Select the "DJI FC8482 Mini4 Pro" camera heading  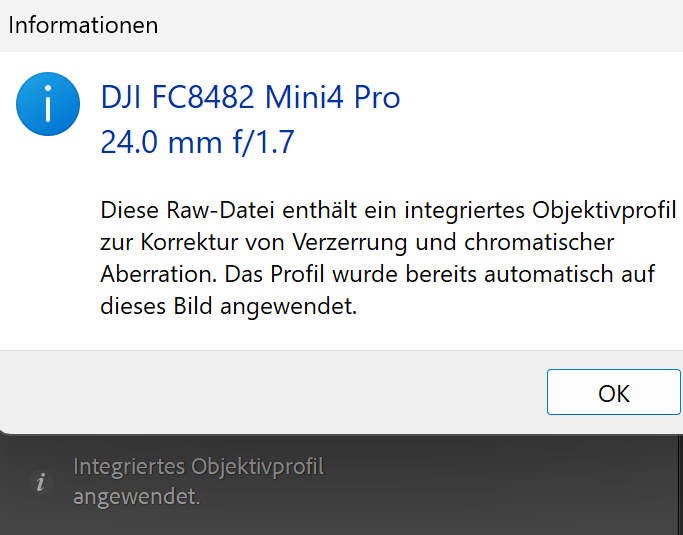[x=250, y=98]
